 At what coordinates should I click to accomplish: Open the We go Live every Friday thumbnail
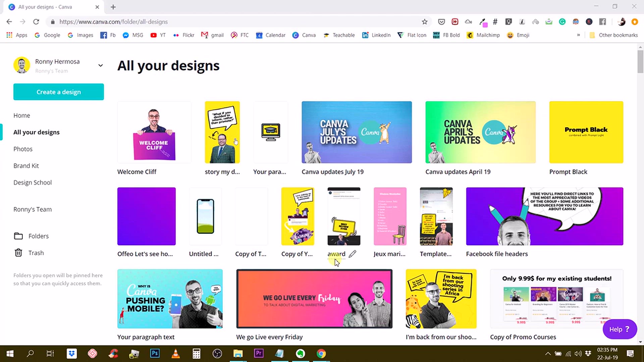point(314,299)
